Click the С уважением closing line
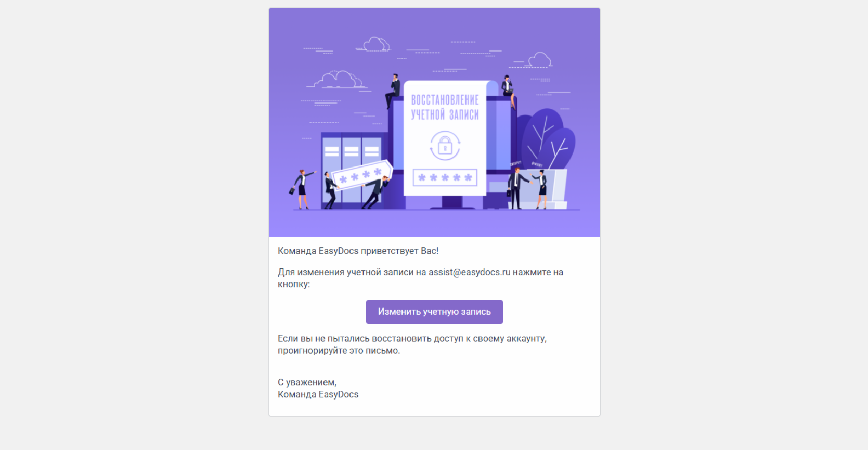 307,382
